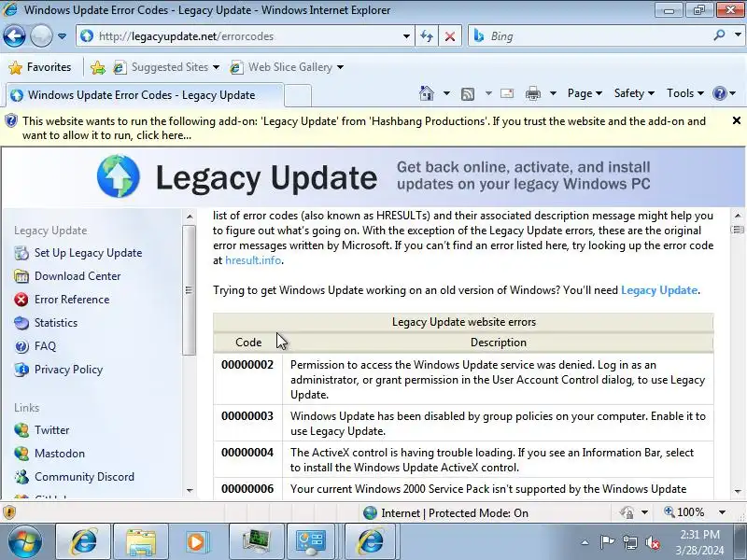Click sidebar scrollbar down arrow
This screenshot has height=560, width=747.
click(190, 490)
